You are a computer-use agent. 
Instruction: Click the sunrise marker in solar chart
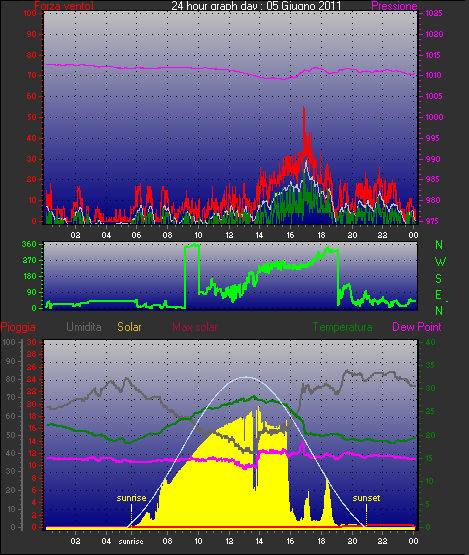(131, 498)
